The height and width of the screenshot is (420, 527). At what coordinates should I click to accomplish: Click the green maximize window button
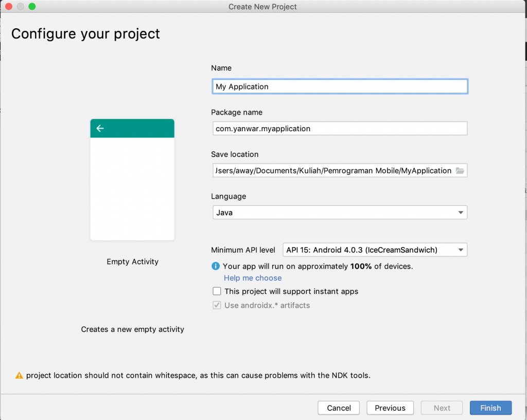coord(32,7)
